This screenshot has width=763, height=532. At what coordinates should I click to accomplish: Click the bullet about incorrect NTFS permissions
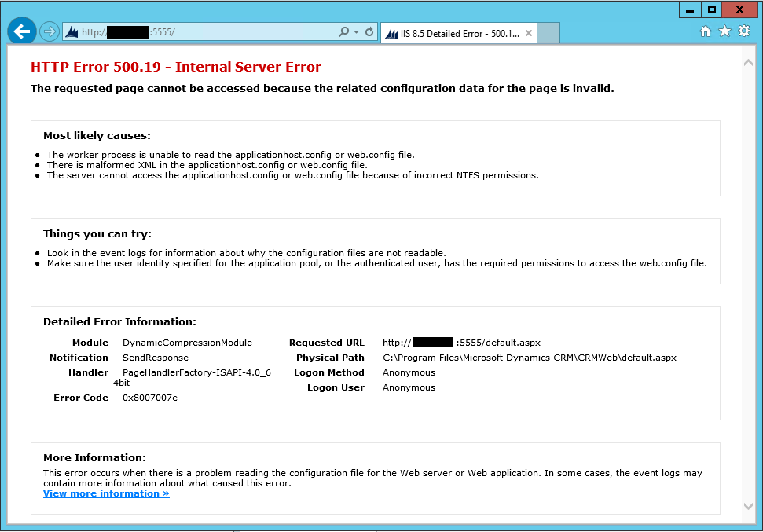(x=293, y=175)
